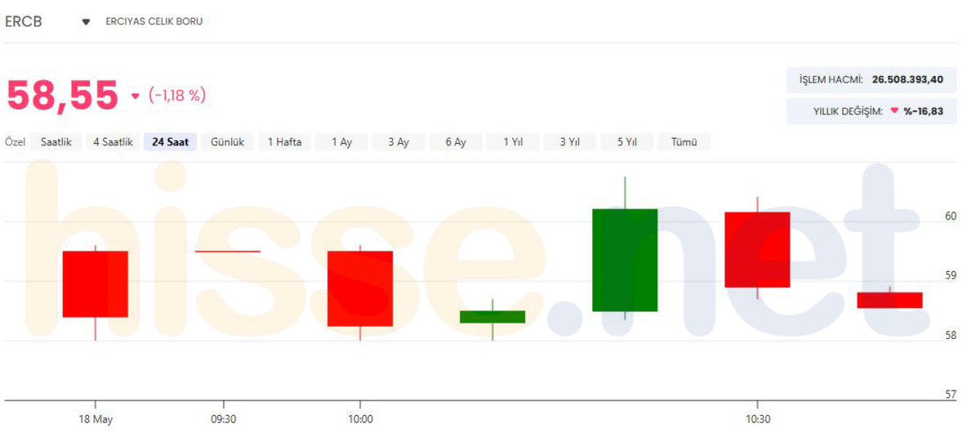Image resolution: width=980 pixels, height=437 pixels.
Task: Select the 1 Ay range
Action: point(342,142)
